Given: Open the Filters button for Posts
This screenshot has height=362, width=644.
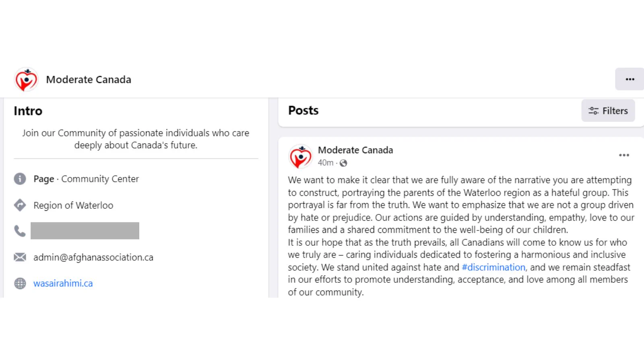Looking at the screenshot, I should pyautogui.click(x=608, y=111).
